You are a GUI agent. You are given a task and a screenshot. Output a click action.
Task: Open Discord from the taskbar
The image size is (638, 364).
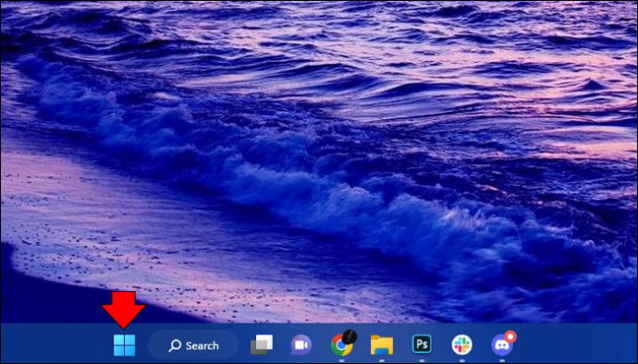click(x=502, y=346)
